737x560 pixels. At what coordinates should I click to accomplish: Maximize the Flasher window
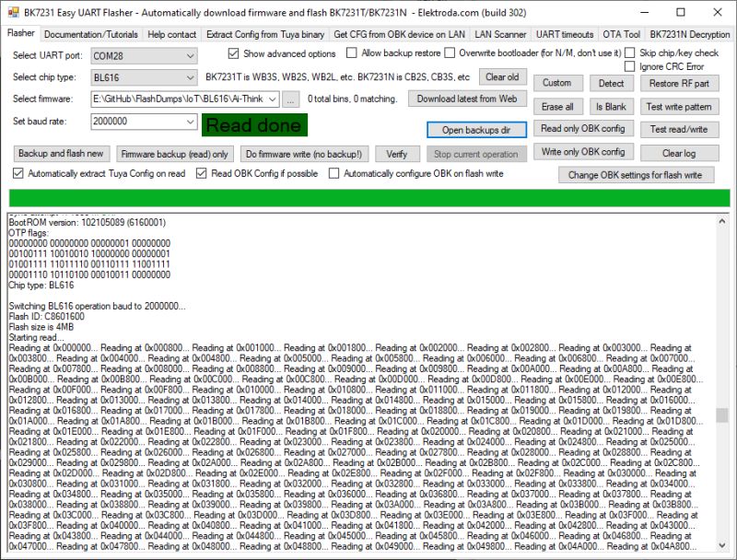coord(681,13)
